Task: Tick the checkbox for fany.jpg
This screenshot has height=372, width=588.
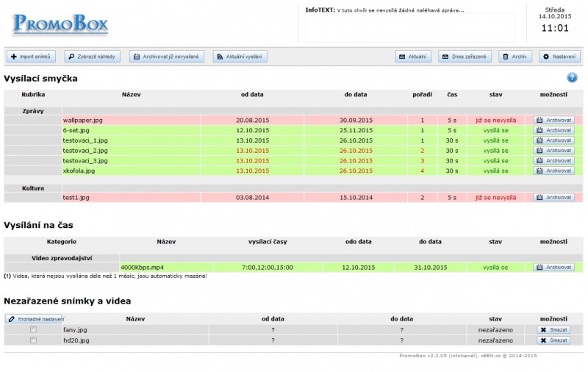Action: pos(33,329)
